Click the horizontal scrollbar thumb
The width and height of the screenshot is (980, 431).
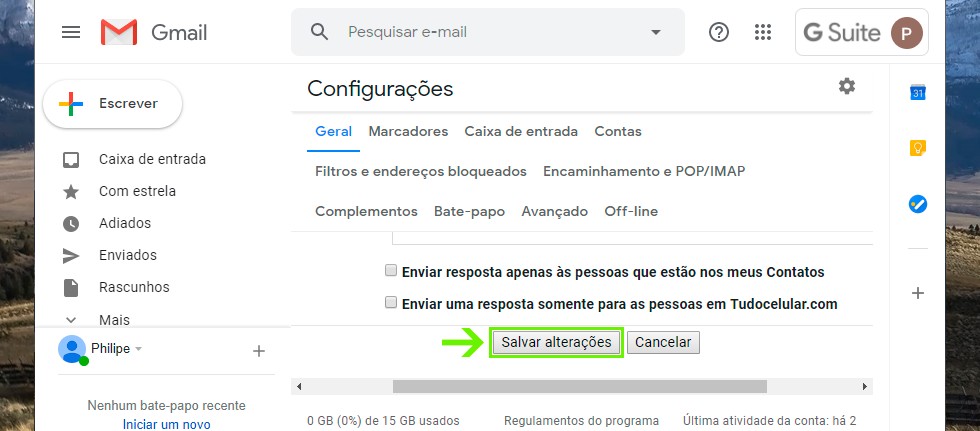coord(579,386)
